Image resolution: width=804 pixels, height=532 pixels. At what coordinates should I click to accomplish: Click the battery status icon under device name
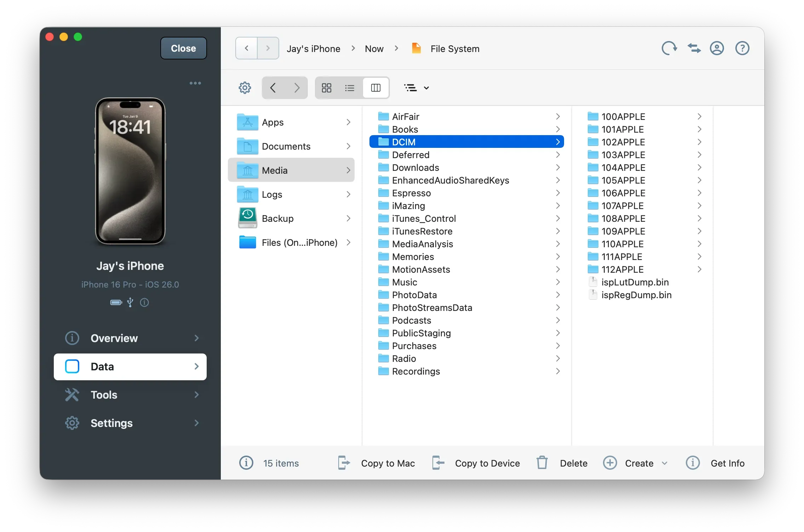(x=116, y=302)
